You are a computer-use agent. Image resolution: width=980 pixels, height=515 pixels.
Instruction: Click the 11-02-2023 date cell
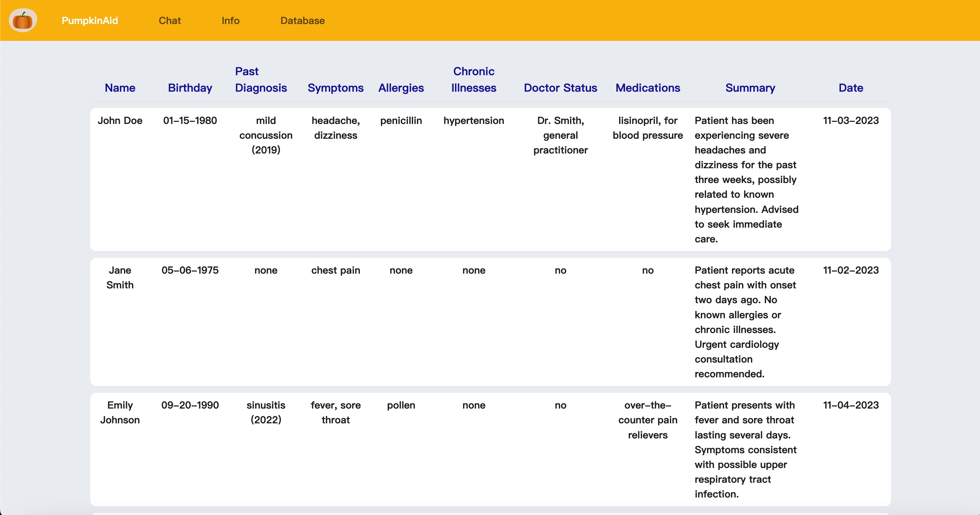(851, 271)
